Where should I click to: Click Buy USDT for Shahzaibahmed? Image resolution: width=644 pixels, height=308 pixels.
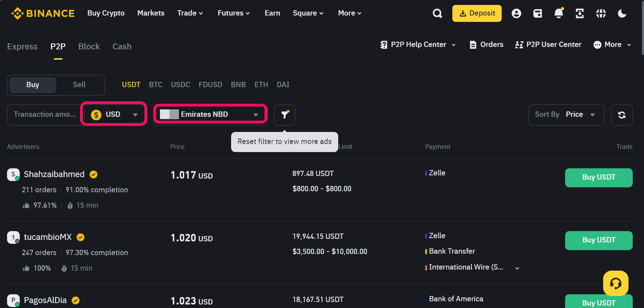(599, 178)
